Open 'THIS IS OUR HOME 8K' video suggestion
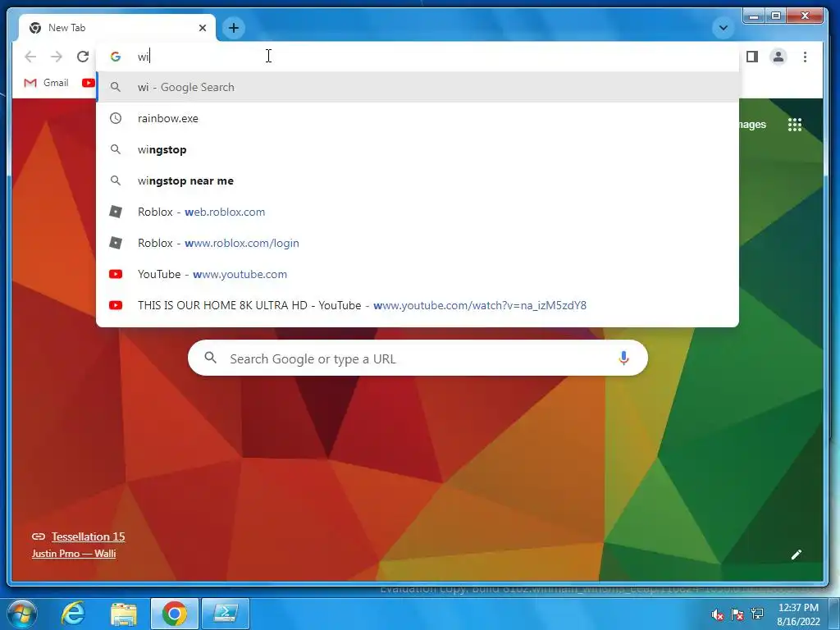 coord(418,305)
